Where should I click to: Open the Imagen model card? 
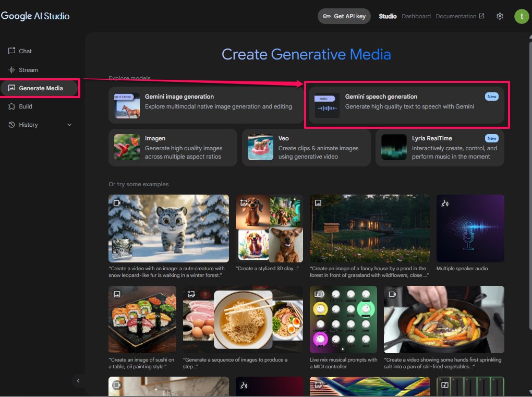point(173,148)
